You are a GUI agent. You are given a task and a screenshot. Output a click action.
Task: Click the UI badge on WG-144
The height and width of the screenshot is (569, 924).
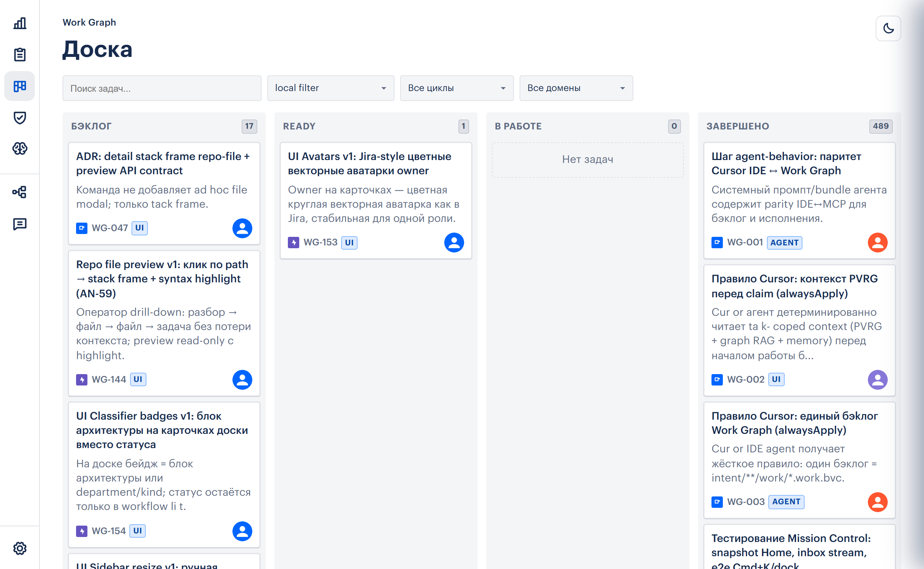138,379
